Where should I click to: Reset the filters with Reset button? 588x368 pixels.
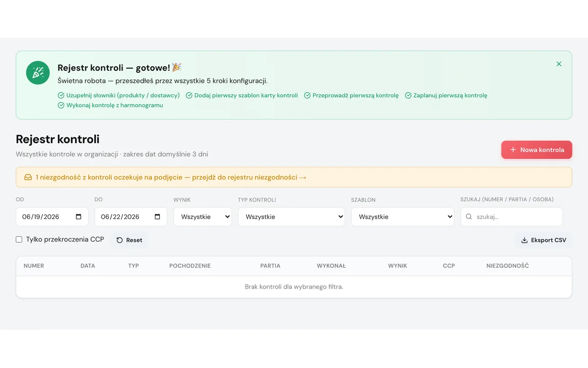129,240
